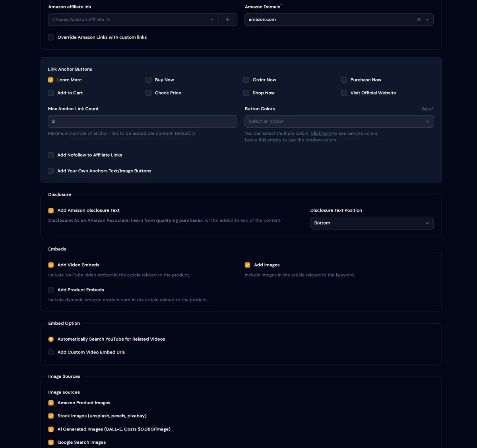Check the Check Price anchor button
The height and width of the screenshot is (448, 477).
(149, 93)
